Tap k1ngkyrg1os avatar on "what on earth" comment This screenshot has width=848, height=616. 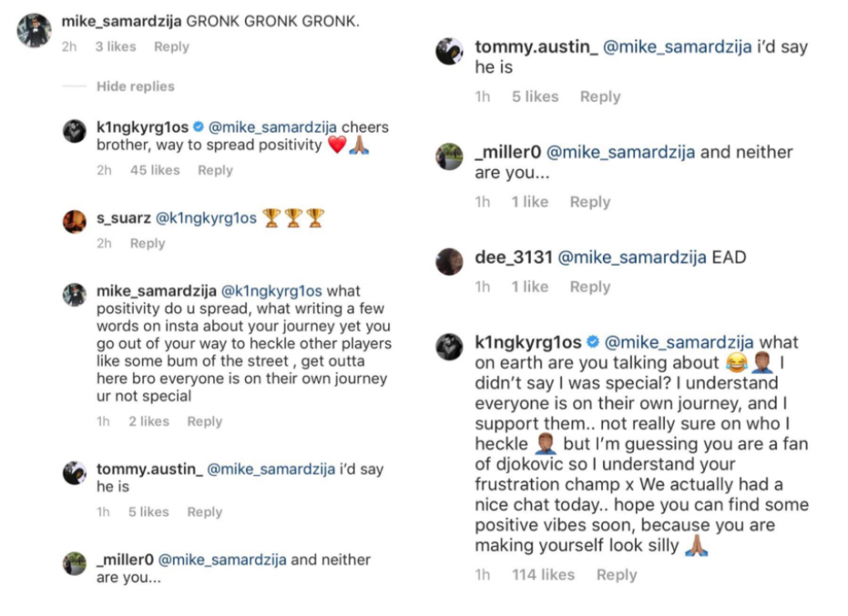449,348
